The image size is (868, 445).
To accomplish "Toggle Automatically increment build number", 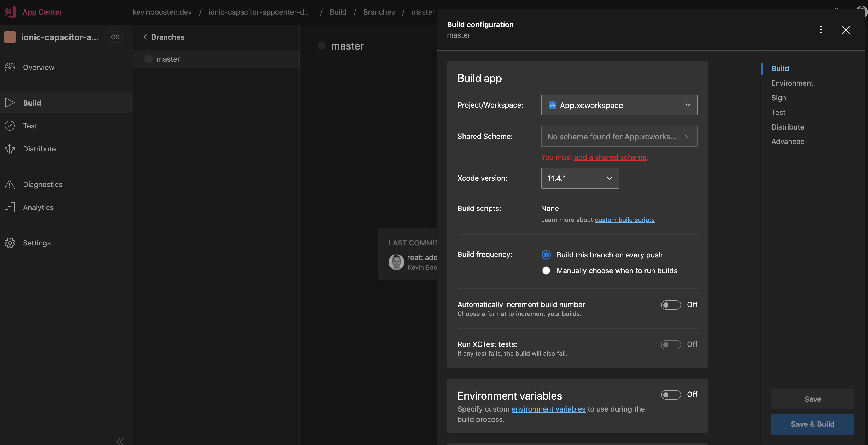I will click(671, 305).
